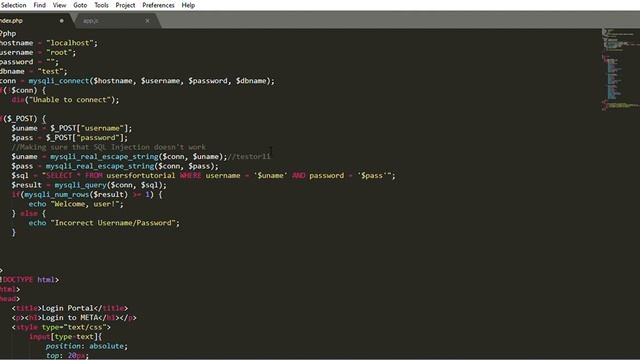Click mysqli_real_escape_string on the $pass line

(100, 166)
